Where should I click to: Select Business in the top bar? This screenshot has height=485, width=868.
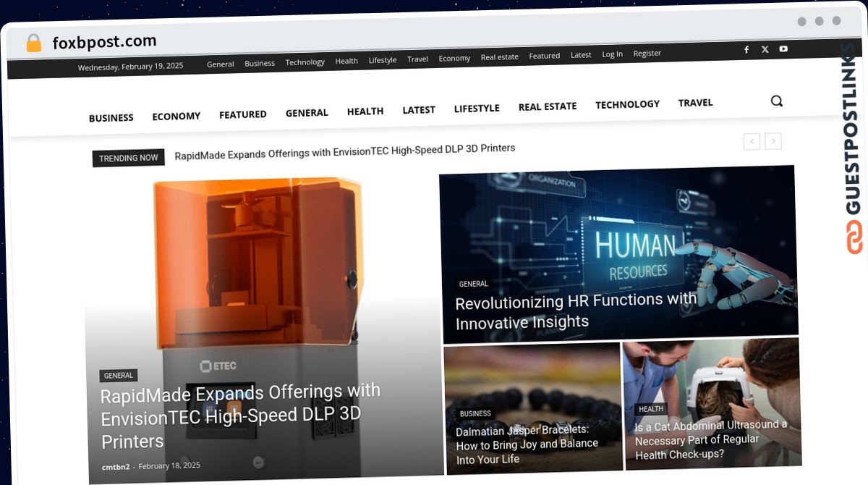point(260,63)
